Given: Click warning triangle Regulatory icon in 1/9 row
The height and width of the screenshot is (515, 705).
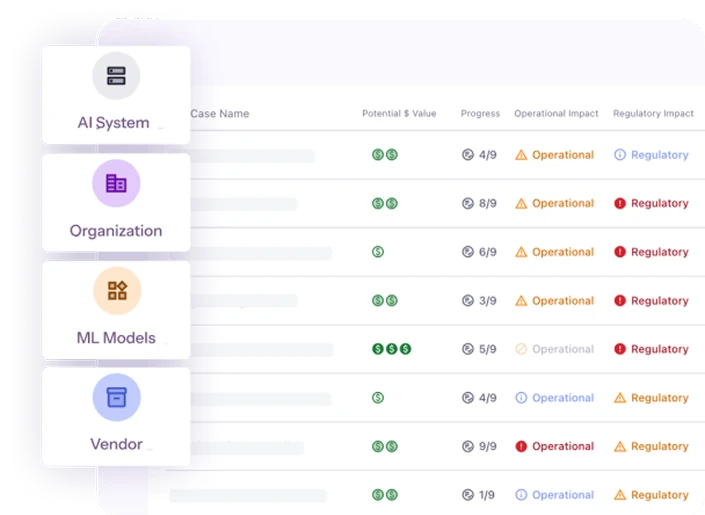Looking at the screenshot, I should pyautogui.click(x=620, y=495).
